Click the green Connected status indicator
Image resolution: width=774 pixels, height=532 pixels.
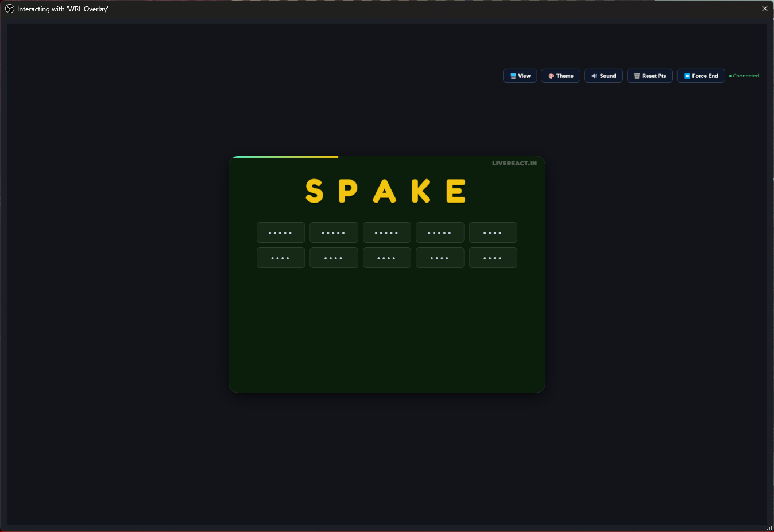(x=745, y=76)
